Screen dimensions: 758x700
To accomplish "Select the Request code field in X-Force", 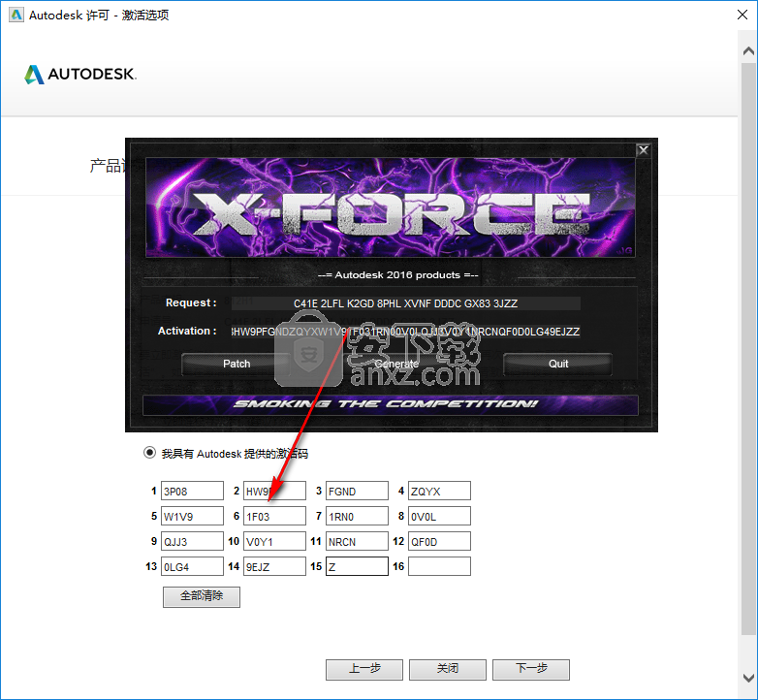I will (405, 303).
